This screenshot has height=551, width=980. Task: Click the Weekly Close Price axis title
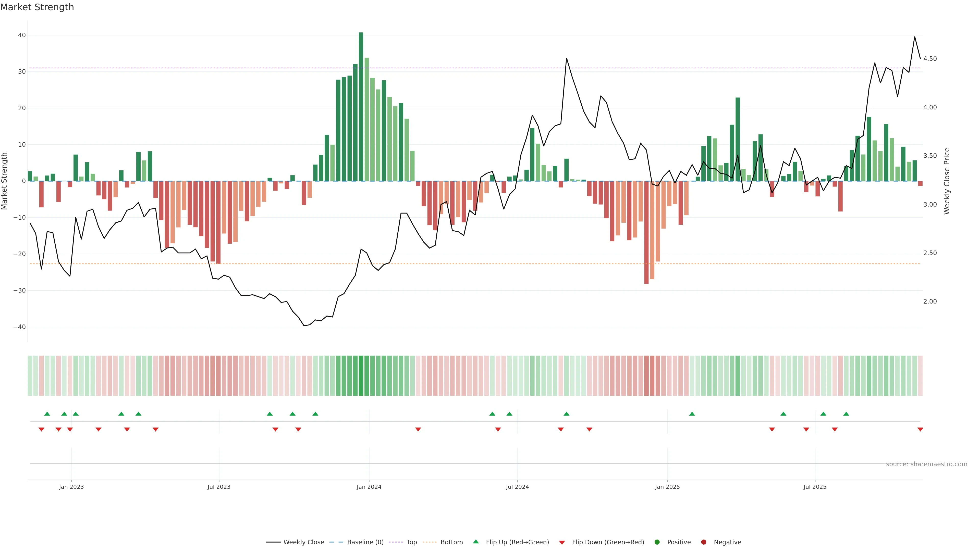coord(947,181)
